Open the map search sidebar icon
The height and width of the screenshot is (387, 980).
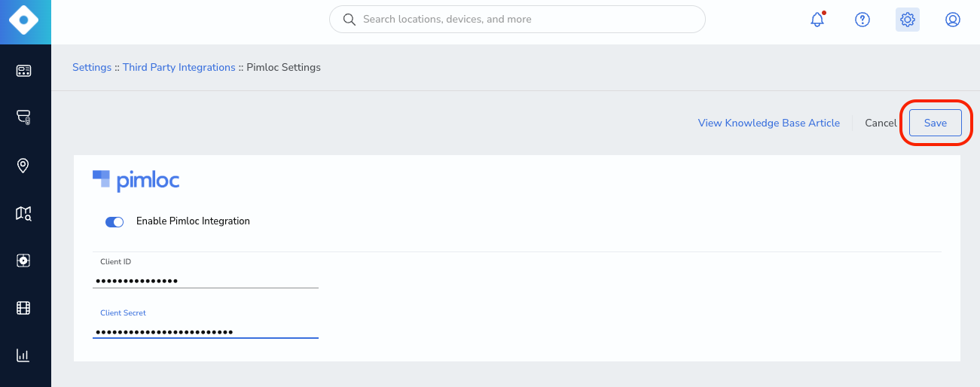click(23, 213)
